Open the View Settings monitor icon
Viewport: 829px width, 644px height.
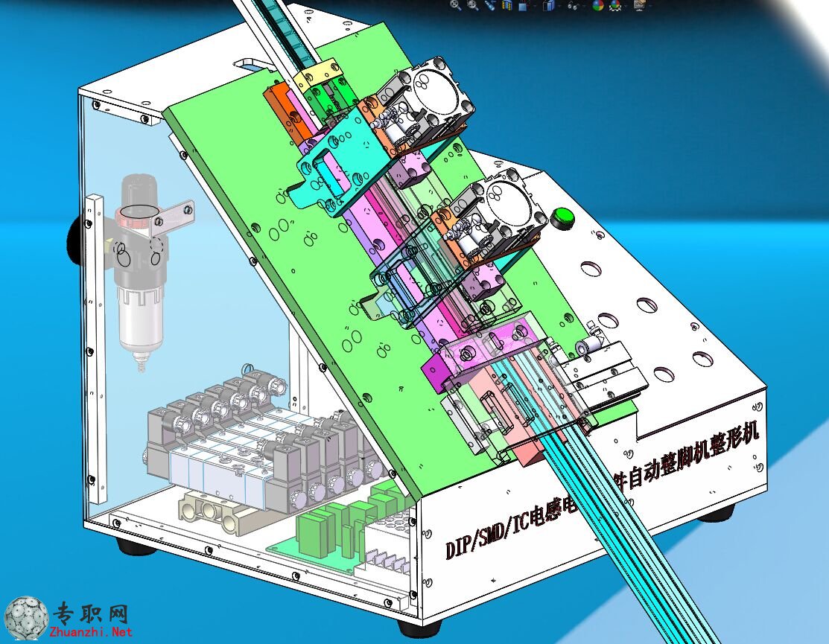tap(639, 5)
